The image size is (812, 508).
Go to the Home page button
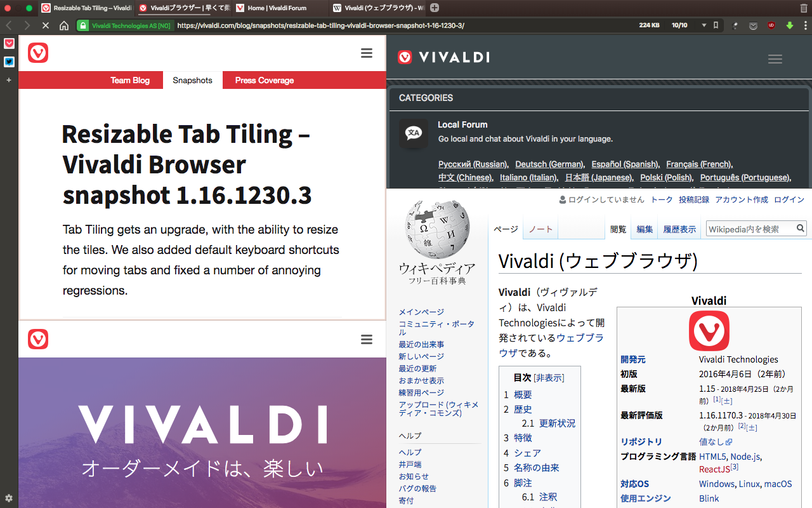[64, 25]
